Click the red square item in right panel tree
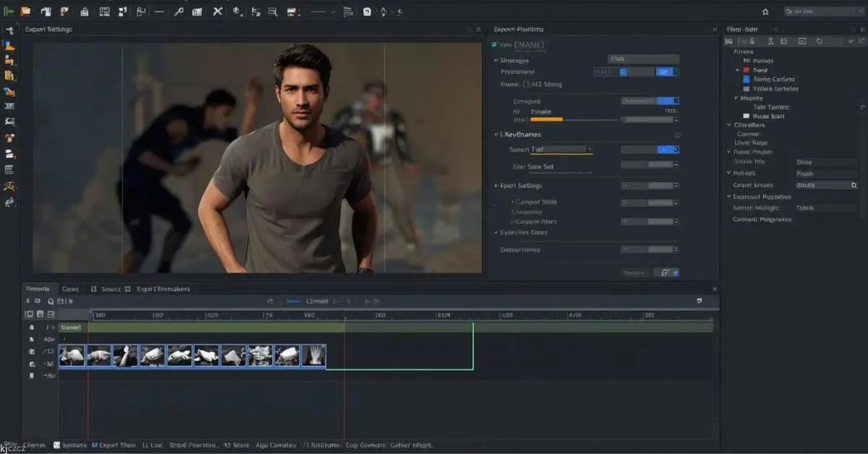The image size is (868, 454). pos(746,70)
